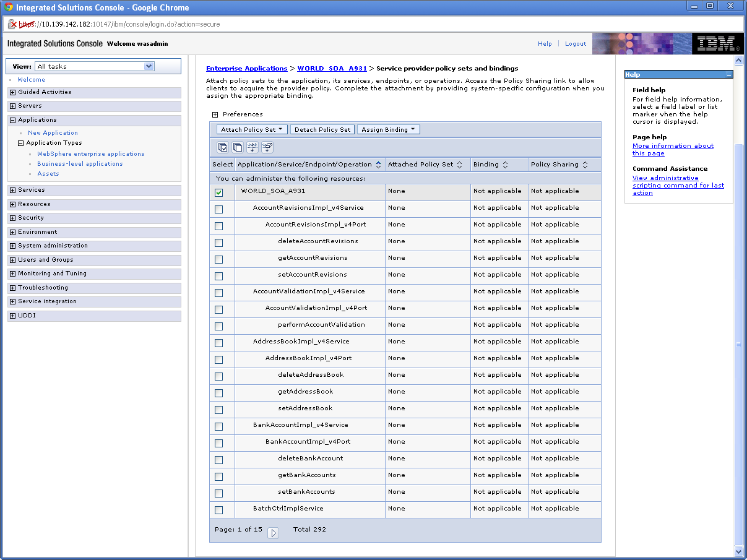
Task: Open Assign Binding dropdown
Action: (x=389, y=129)
